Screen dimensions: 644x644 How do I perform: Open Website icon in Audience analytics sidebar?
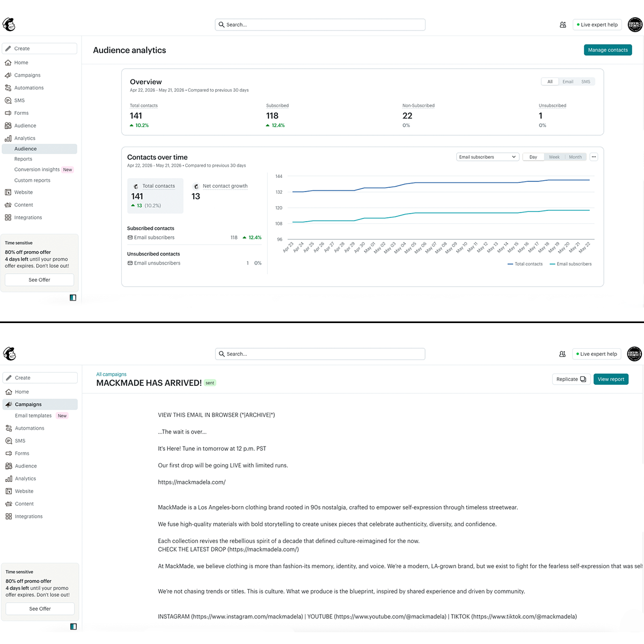coord(8,192)
